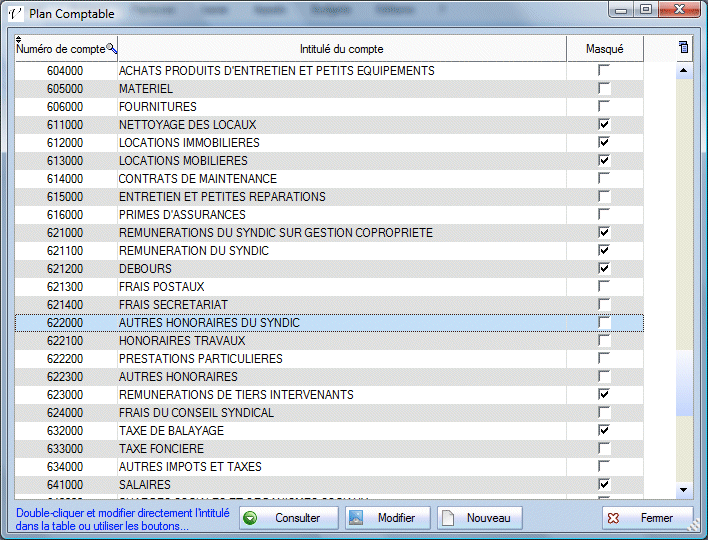Image resolution: width=708 pixels, height=540 pixels.
Task: Click the search magnifier in Numéro de compte header
Action: [x=112, y=48]
